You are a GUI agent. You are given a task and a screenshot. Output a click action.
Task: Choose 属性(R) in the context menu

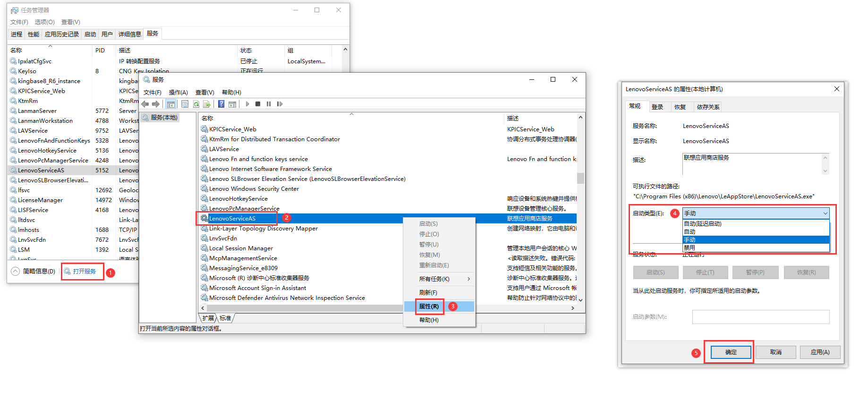click(x=439, y=306)
